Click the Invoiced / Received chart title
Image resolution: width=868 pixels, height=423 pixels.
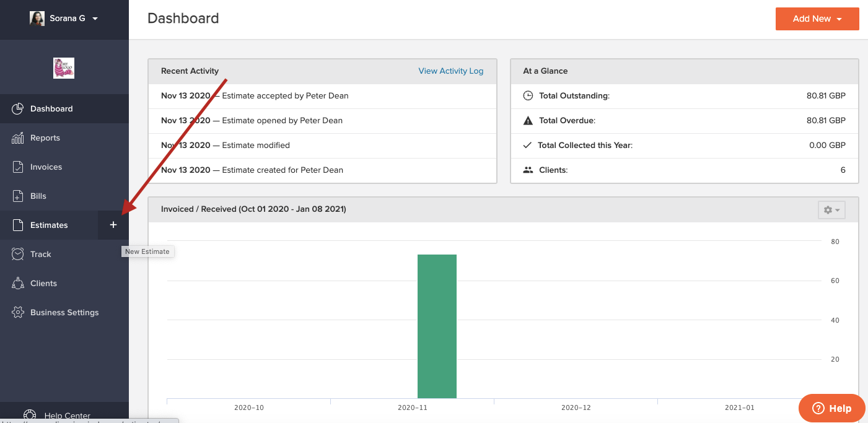(x=253, y=209)
